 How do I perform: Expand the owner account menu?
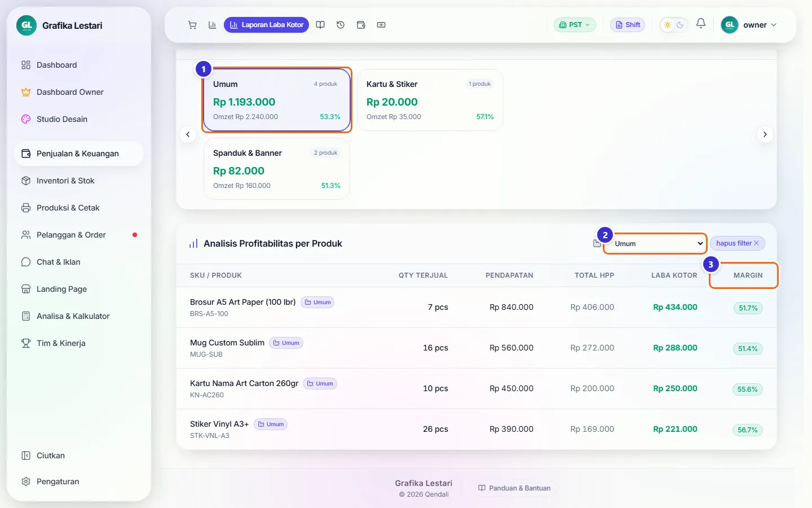coord(749,25)
